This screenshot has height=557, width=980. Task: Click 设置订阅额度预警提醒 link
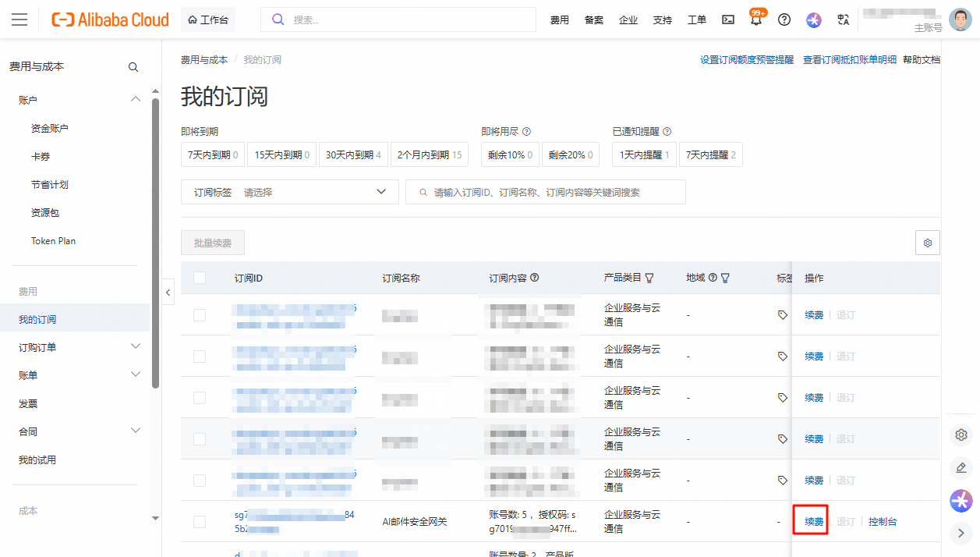point(747,60)
